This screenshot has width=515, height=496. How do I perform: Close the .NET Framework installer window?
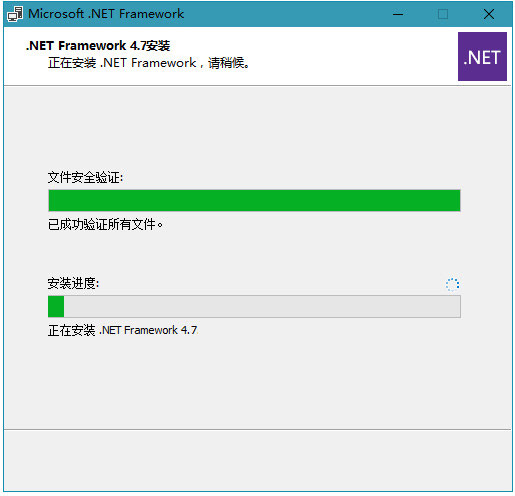[x=489, y=14]
